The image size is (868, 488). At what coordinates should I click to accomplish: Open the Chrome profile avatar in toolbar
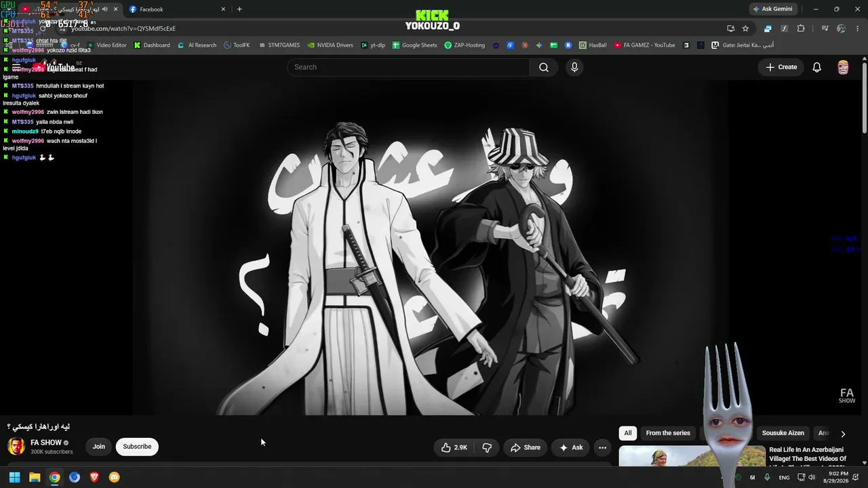coord(842,28)
